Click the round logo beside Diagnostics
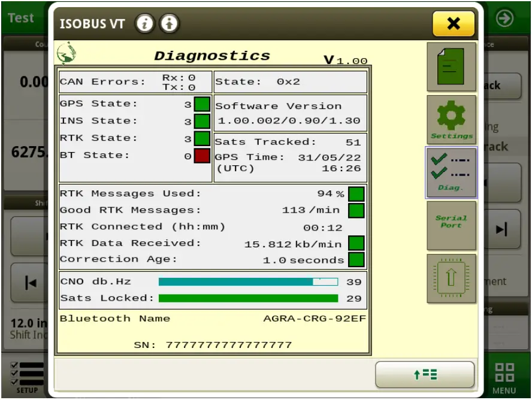 point(66,53)
